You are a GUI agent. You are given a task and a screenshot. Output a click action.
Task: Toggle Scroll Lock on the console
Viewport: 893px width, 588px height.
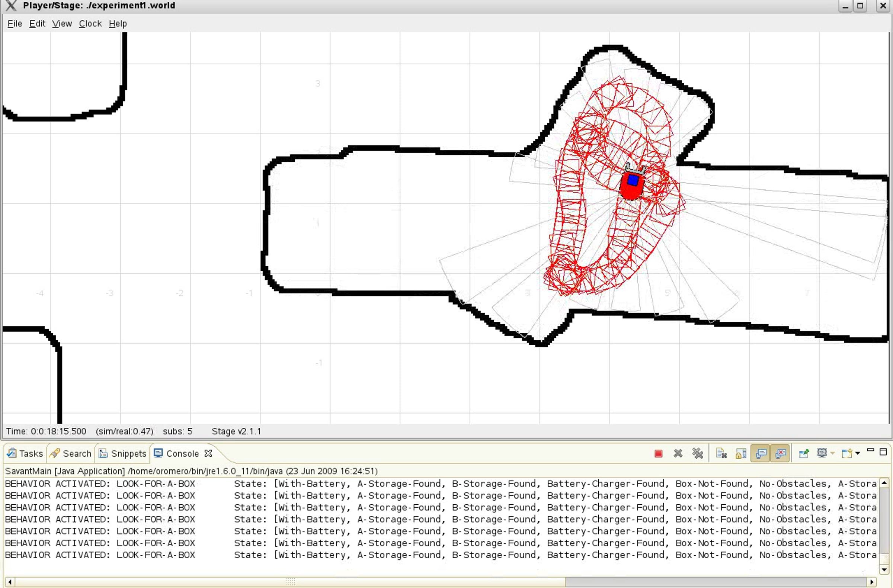741,454
